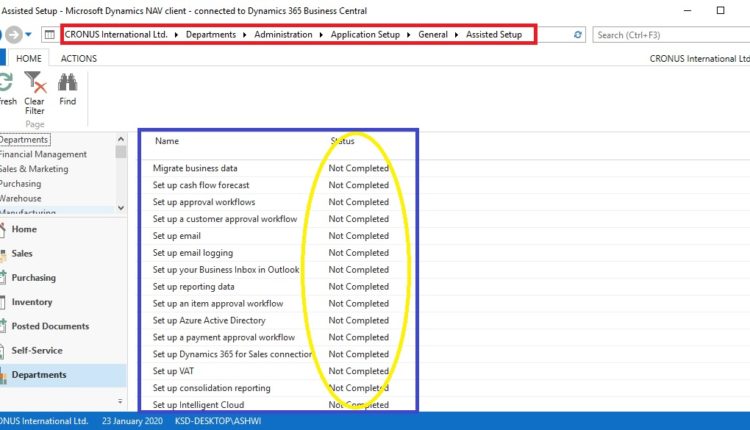Screen dimensions: 750x430
Task: Click the page icon left of address bar
Action: 50,35
